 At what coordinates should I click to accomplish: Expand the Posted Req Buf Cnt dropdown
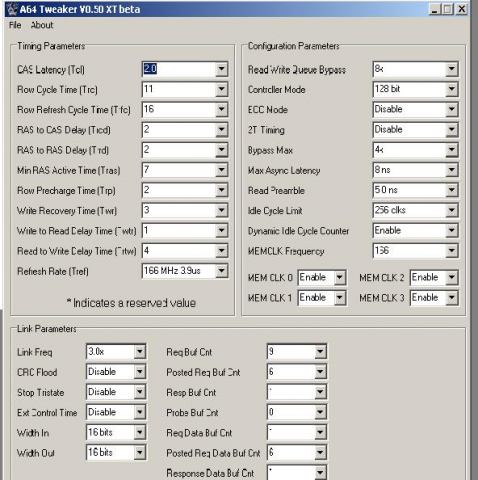coord(320,372)
